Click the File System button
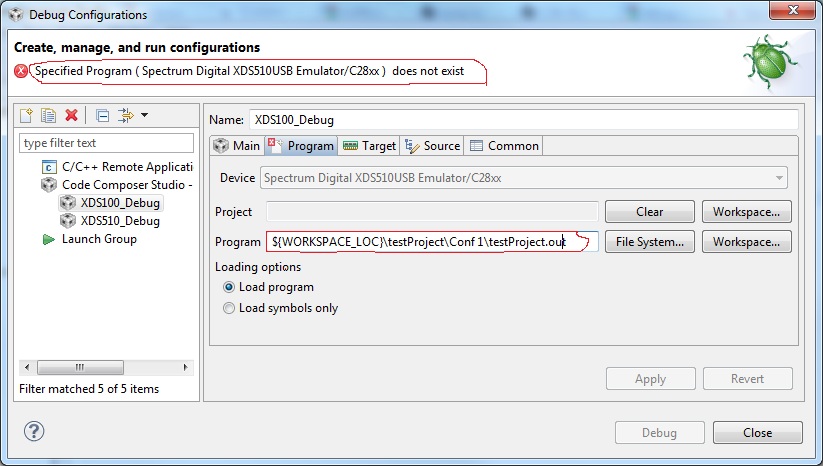This screenshot has width=823, height=466. 650,242
